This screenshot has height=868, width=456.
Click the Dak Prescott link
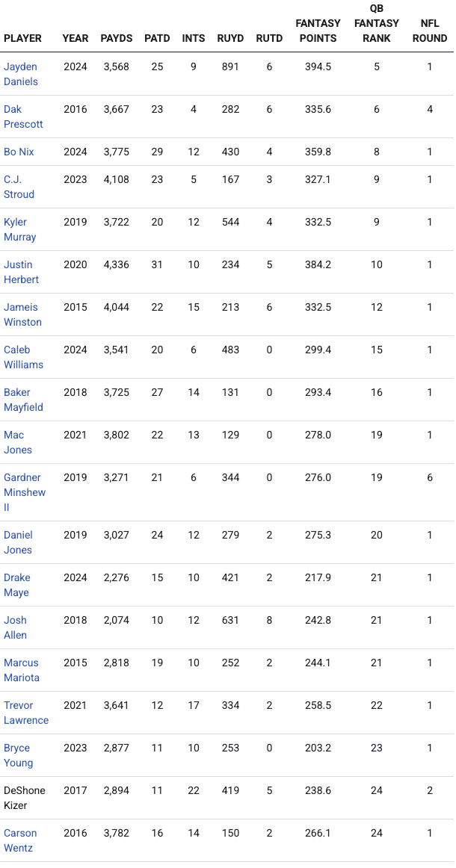coord(23,117)
